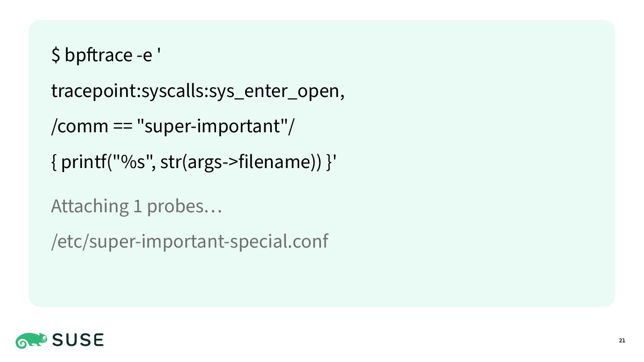Viewport: 644px width, 362px height.
Task: Click the slide number 21
Action: [x=622, y=341]
